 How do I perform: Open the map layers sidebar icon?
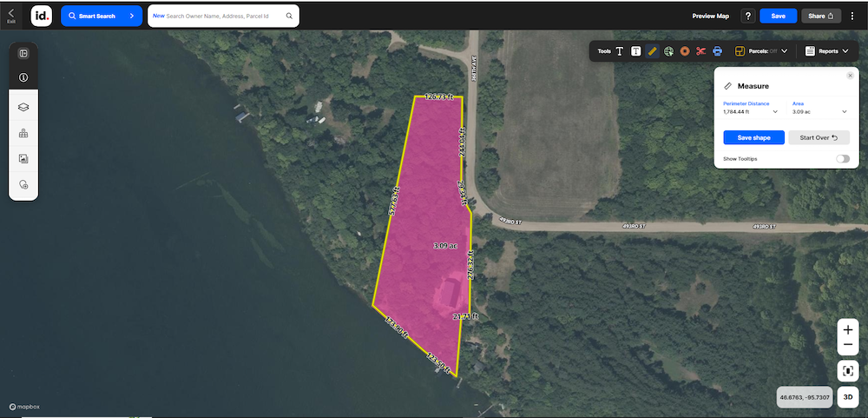(23, 108)
